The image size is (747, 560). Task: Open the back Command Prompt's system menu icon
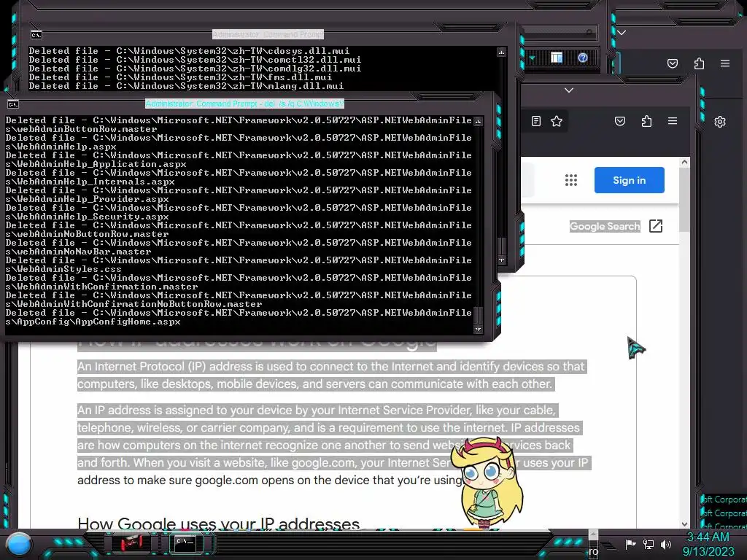click(36, 35)
